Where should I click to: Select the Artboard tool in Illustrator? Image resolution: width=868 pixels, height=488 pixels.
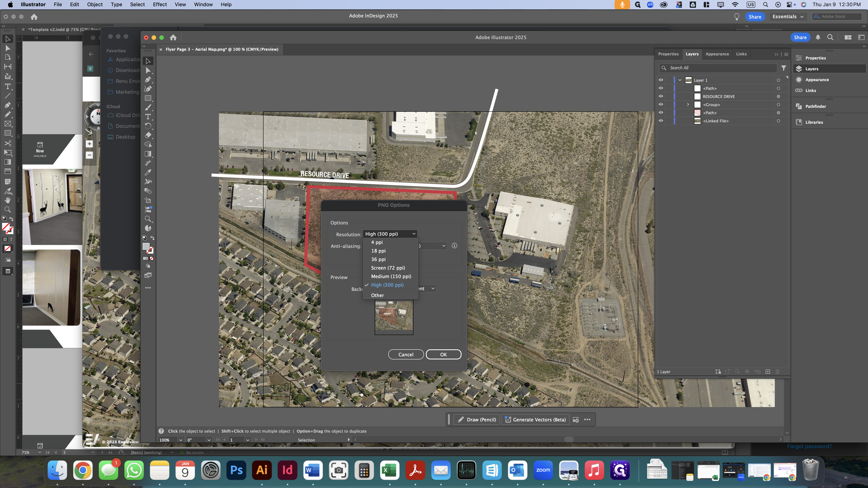[x=148, y=200]
